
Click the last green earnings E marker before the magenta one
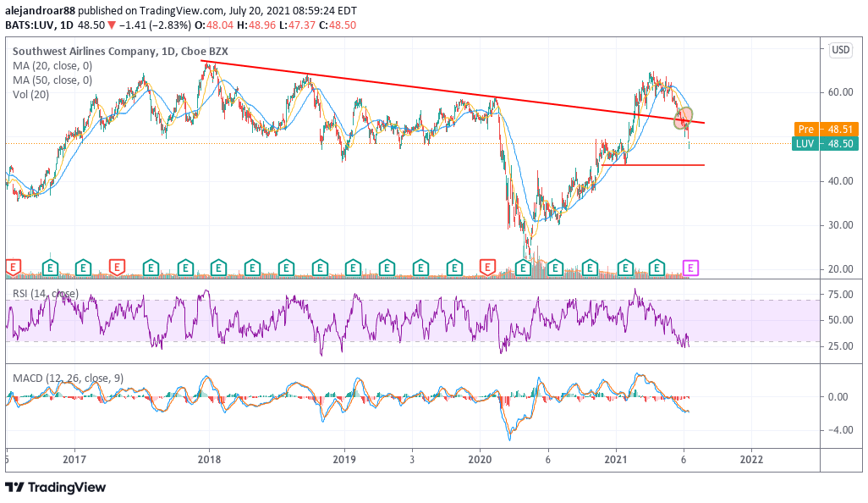657,268
